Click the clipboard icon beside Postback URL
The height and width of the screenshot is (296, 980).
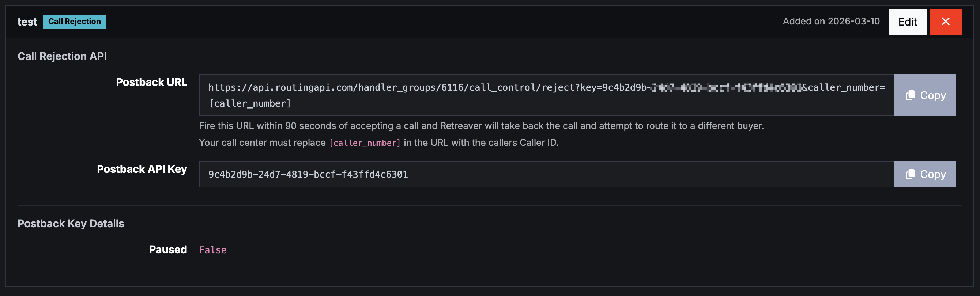pos(910,95)
